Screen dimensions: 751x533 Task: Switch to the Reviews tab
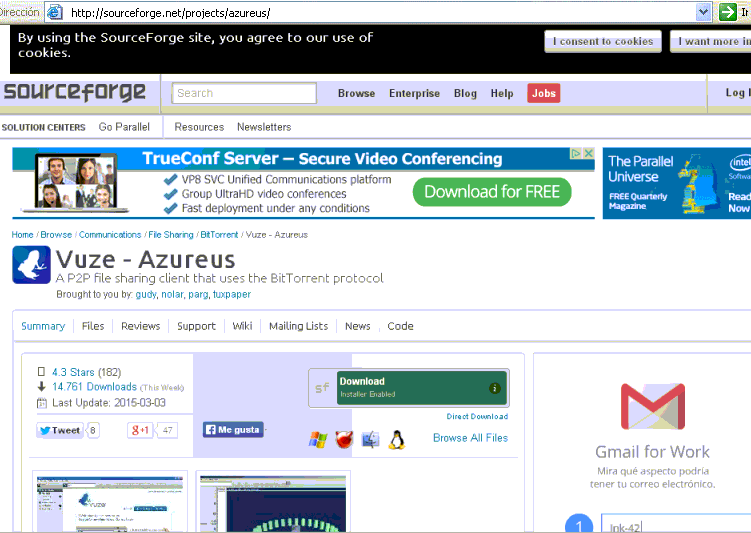pos(140,326)
